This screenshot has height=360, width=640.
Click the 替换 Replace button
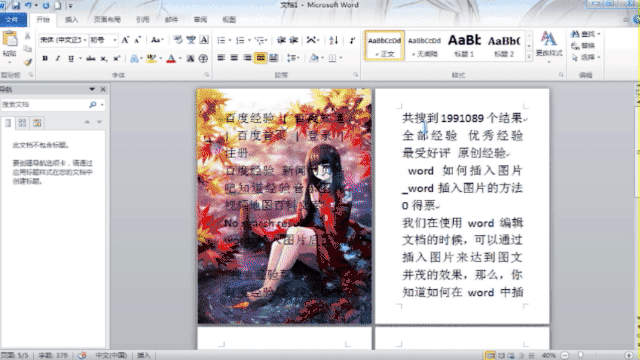[583, 46]
